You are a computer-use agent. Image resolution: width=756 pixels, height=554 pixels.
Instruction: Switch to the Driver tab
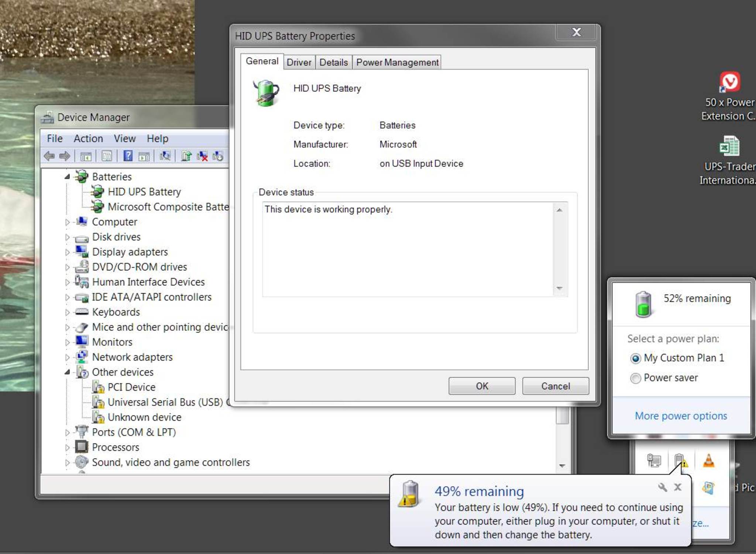299,62
